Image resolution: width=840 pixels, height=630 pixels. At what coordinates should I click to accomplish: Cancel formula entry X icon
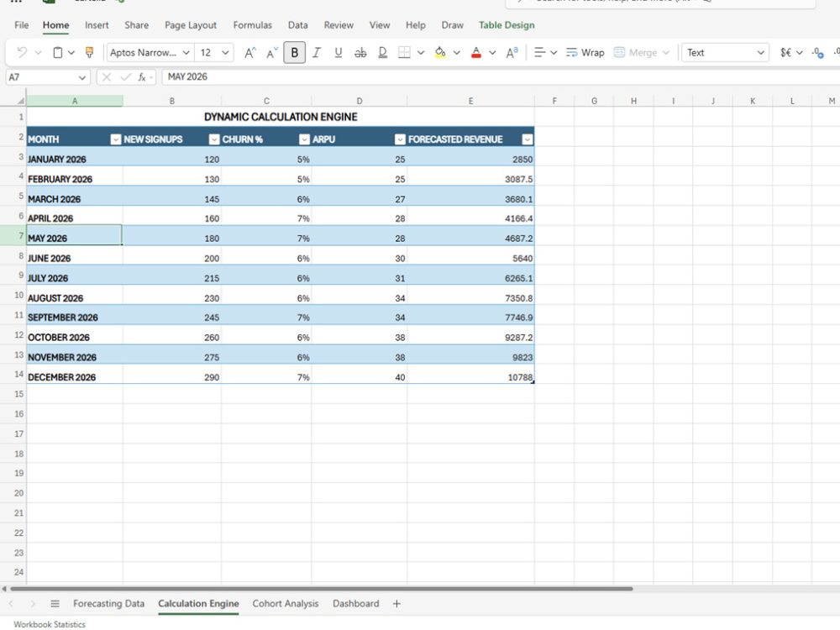pos(107,77)
